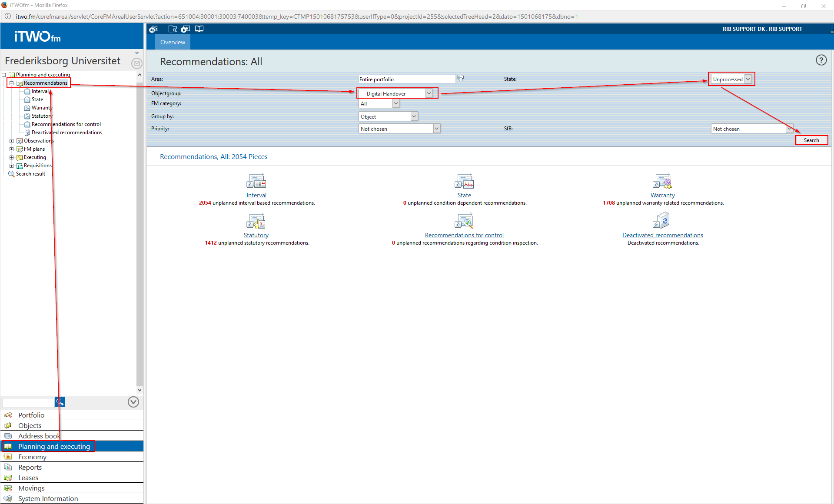Collapse the Recommendations tree node

(12, 83)
